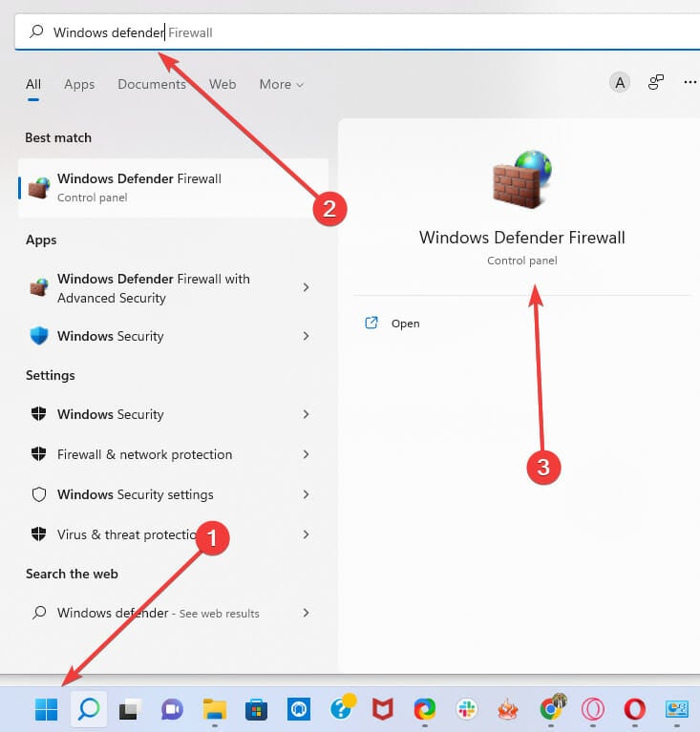Open the taskbar Search magnifier icon
This screenshot has height=732, width=700.
click(89, 709)
